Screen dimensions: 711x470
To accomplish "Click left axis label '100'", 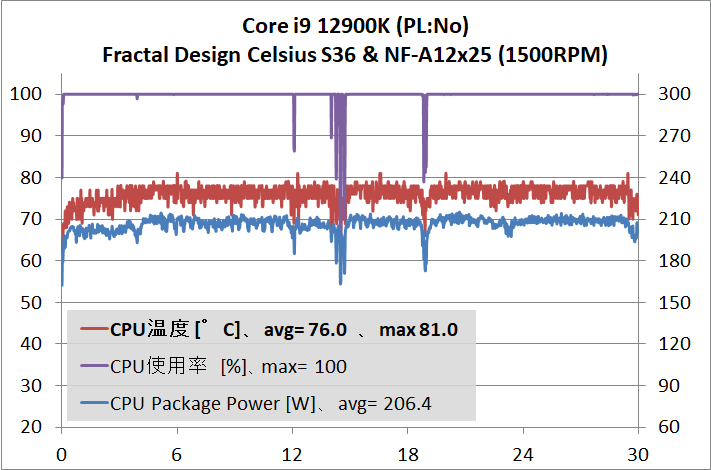I will click(x=26, y=94).
